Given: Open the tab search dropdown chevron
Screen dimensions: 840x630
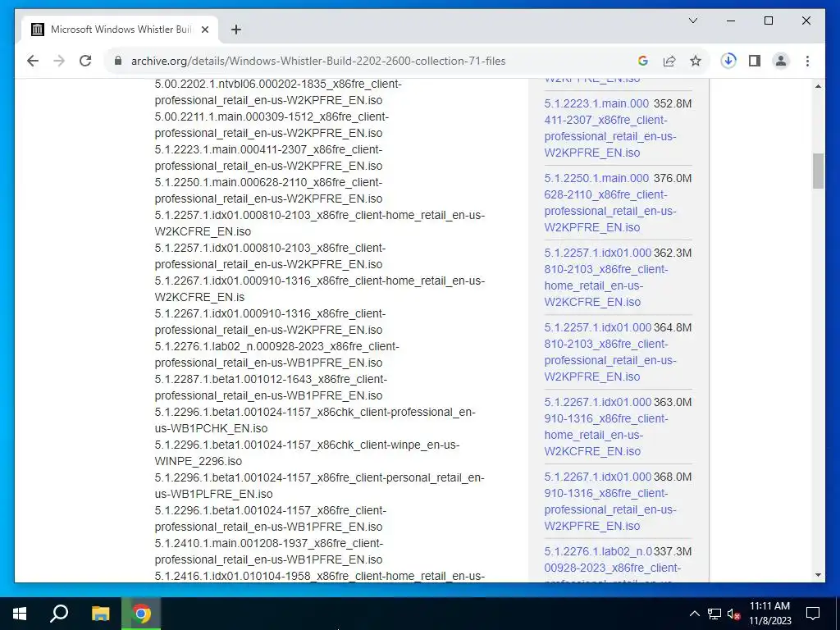Looking at the screenshot, I should pyautogui.click(x=692, y=21).
